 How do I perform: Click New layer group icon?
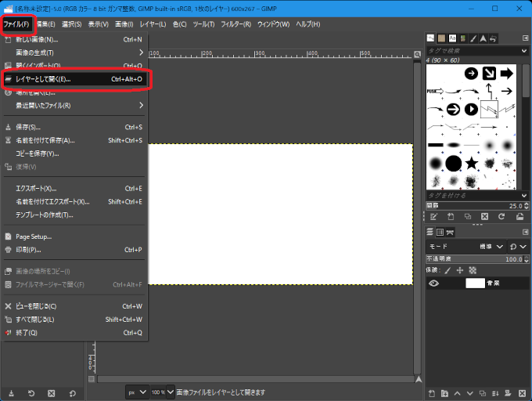click(444, 393)
